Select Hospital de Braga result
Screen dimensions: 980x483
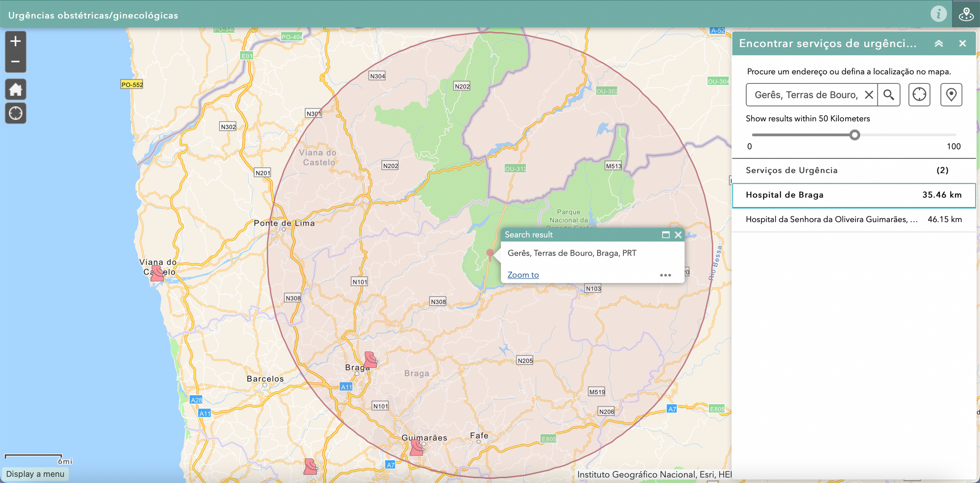[853, 195]
